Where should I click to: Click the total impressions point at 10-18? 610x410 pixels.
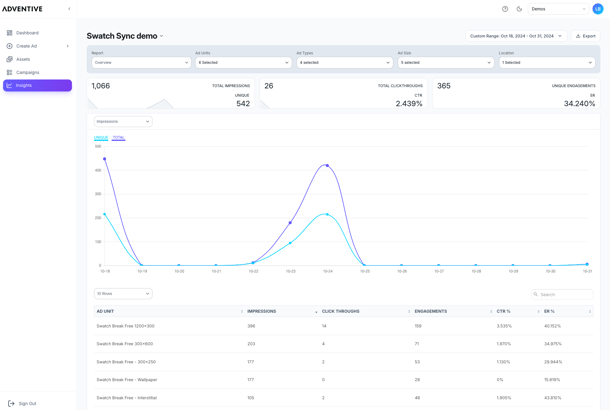[x=105, y=159]
